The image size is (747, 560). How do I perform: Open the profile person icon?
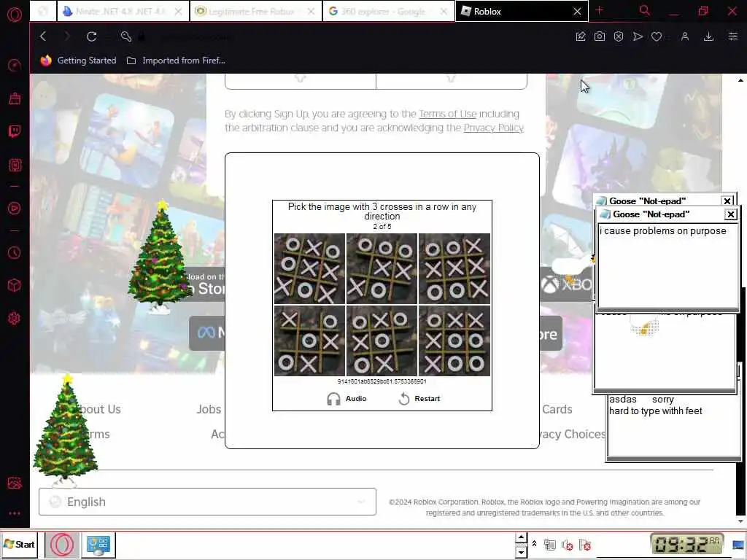[x=684, y=36]
